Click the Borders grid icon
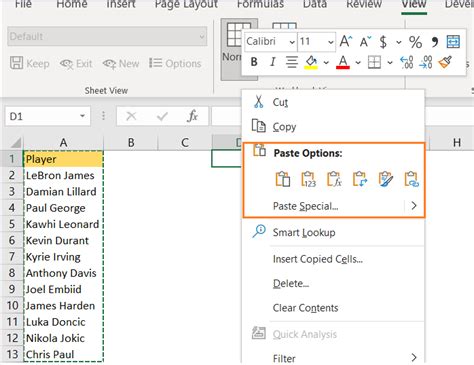Image resolution: width=474 pixels, height=365 pixels. (x=374, y=62)
